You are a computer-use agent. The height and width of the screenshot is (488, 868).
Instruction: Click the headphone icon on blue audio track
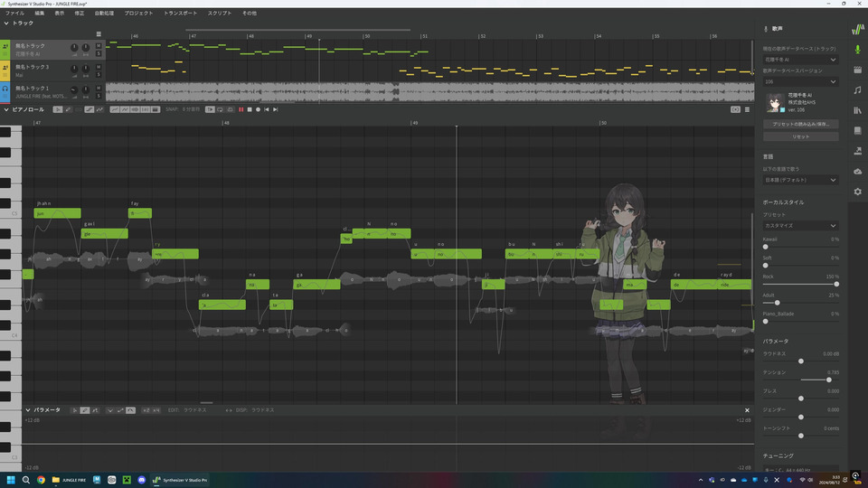tap(5, 89)
